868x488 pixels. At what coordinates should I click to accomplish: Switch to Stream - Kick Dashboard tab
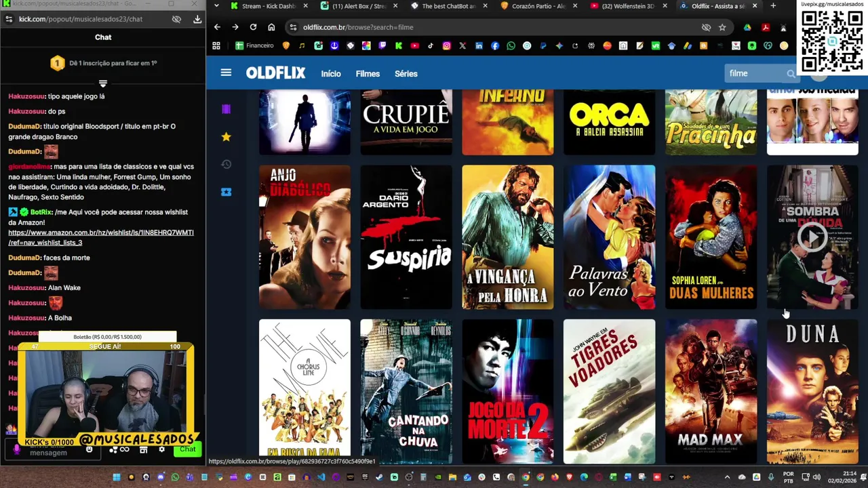tap(268, 6)
